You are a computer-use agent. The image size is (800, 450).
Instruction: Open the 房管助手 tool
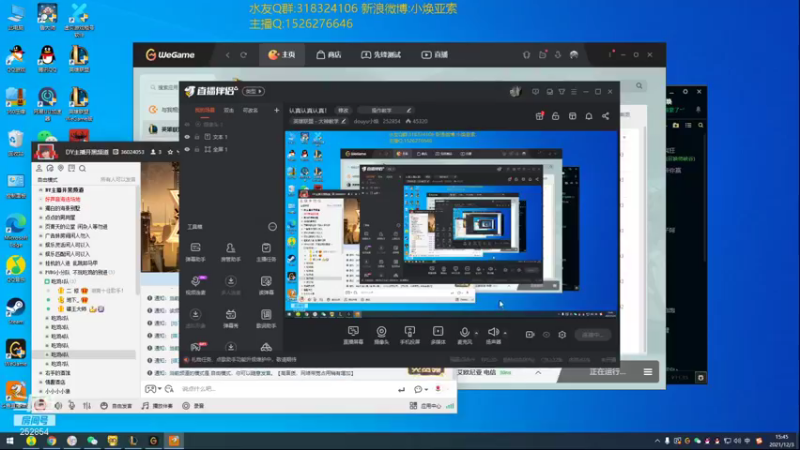click(231, 252)
